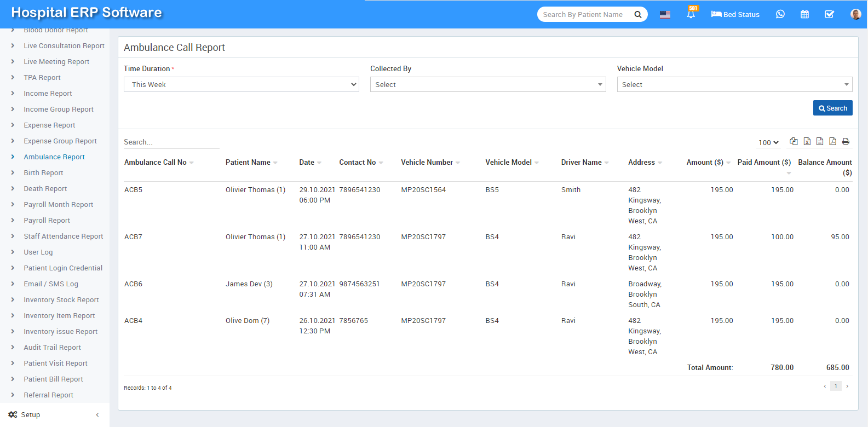Export the table as PDF icon

point(832,141)
